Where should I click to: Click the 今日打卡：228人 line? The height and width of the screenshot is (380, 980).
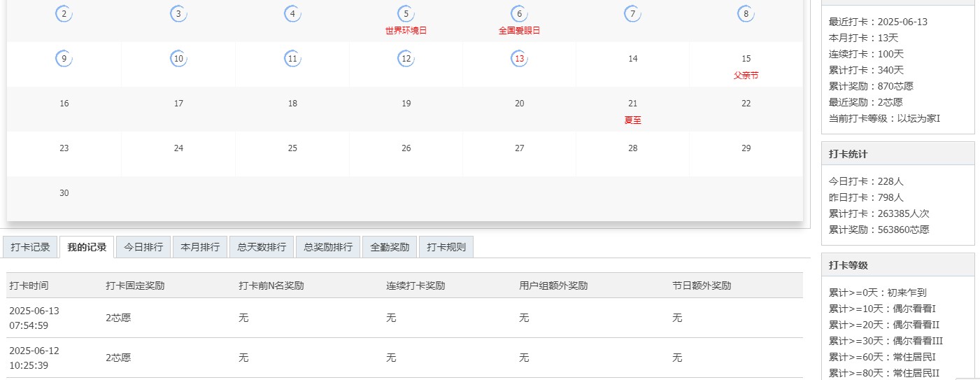tap(866, 181)
